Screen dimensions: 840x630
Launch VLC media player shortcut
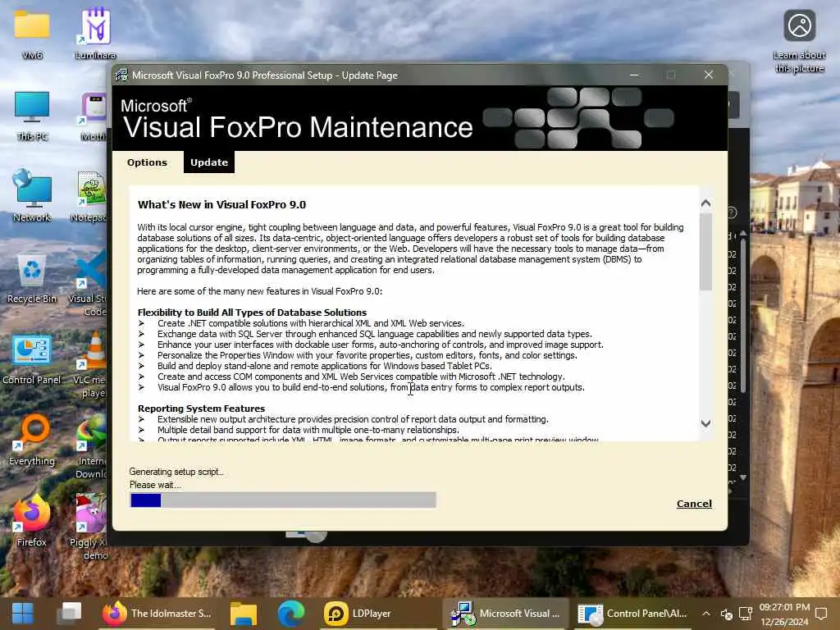click(x=91, y=365)
